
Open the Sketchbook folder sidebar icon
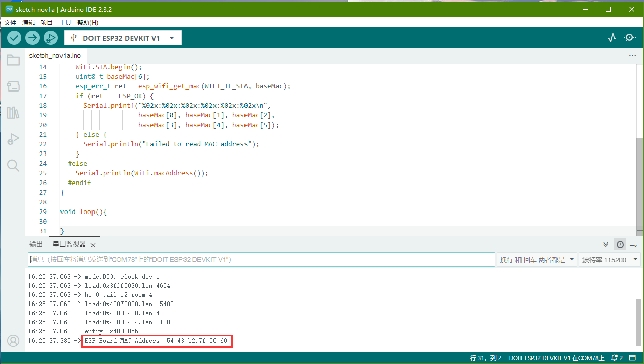[x=13, y=60]
